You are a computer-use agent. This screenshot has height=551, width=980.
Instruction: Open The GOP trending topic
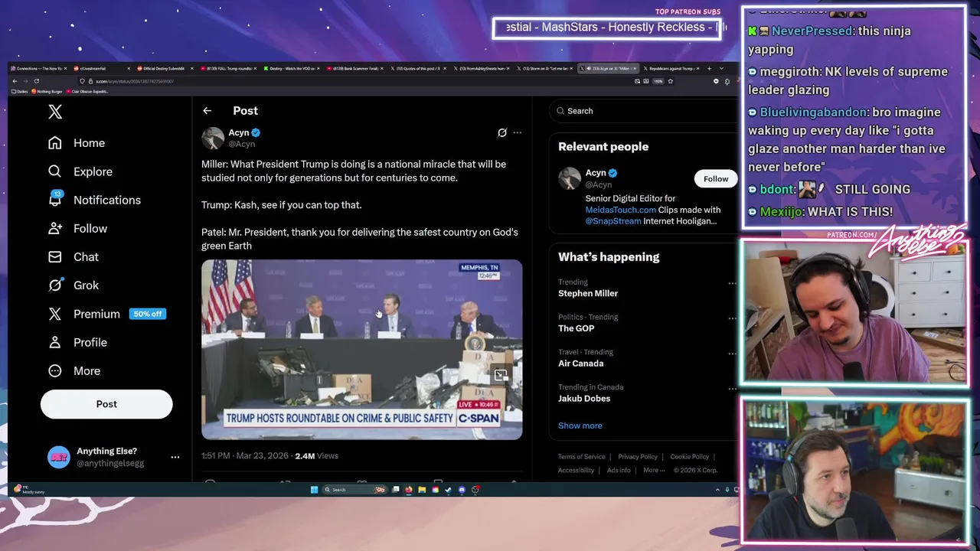click(577, 328)
